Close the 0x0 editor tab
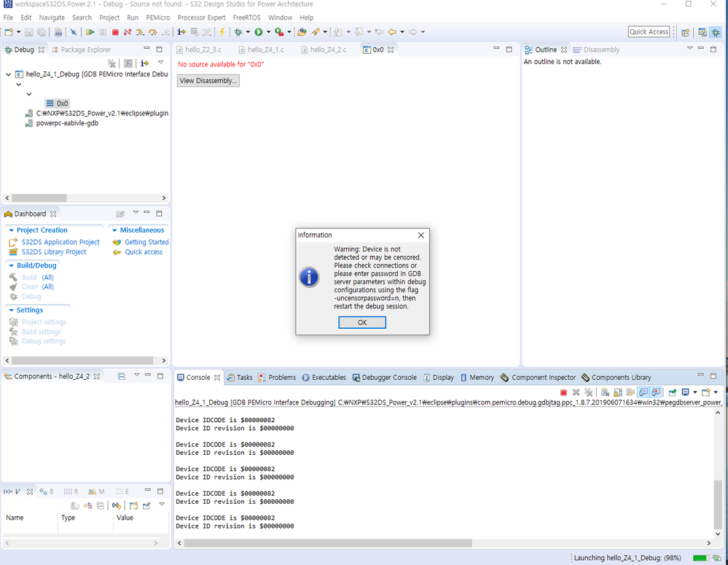The width and height of the screenshot is (728, 565). pos(391,50)
